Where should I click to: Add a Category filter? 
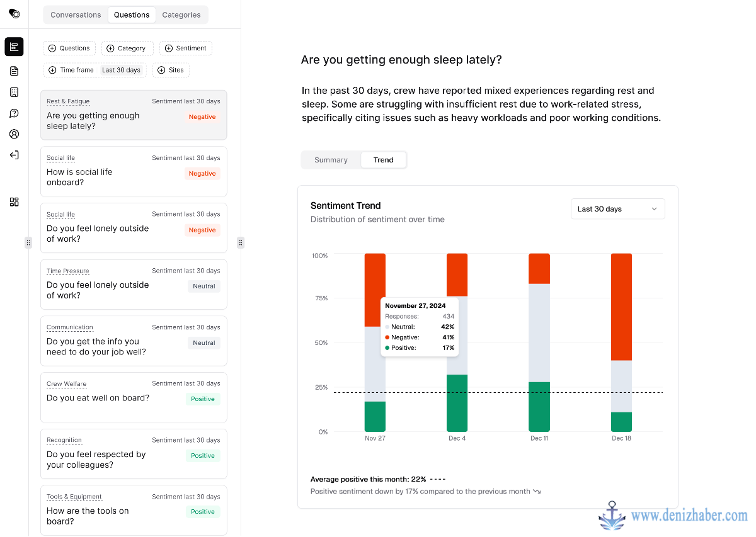point(127,48)
